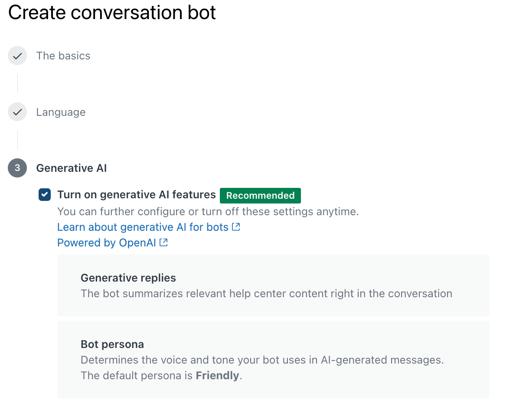Click the completed step indicator above Language
This screenshot has width=529, height=420.
point(17,56)
